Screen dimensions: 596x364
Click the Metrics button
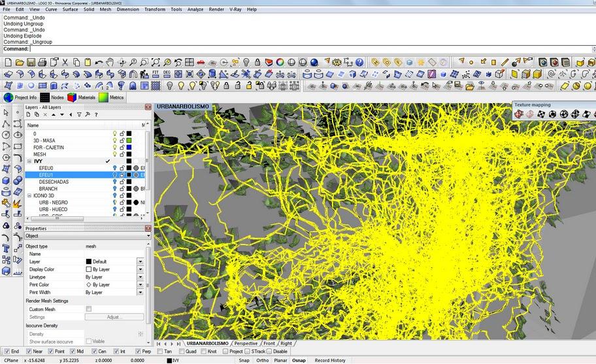(x=111, y=97)
